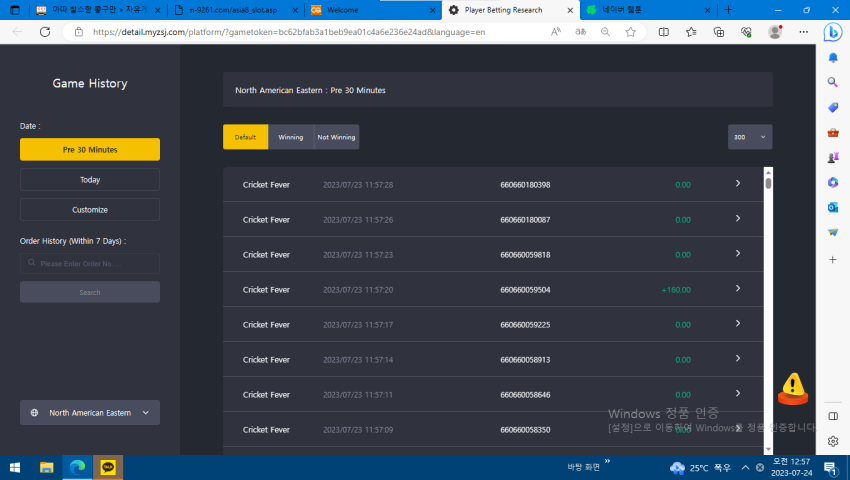
Task: Open KakaoTalk from the taskbar
Action: pyautogui.click(x=108, y=467)
